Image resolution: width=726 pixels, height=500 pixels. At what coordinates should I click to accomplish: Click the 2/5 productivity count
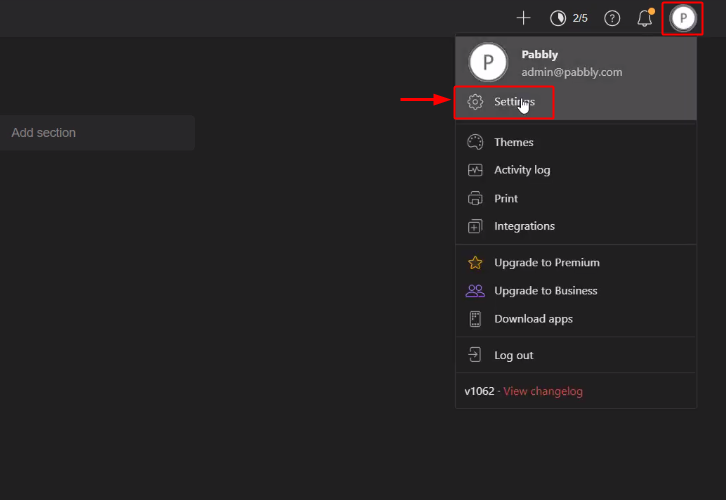tap(580, 18)
